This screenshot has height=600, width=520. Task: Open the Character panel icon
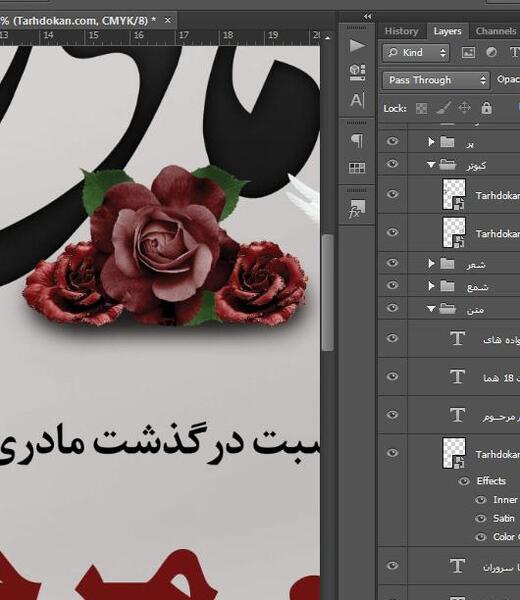357,100
